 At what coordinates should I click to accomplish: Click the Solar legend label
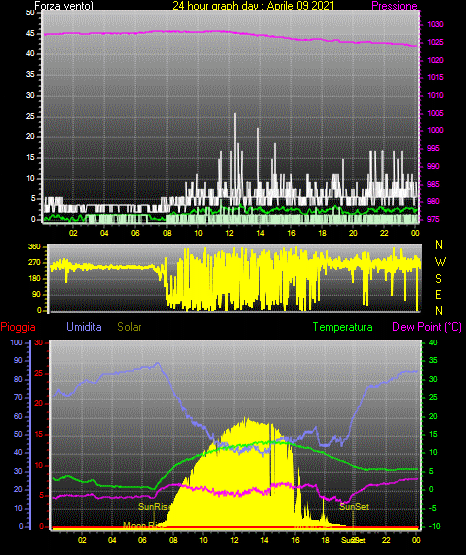tap(130, 327)
